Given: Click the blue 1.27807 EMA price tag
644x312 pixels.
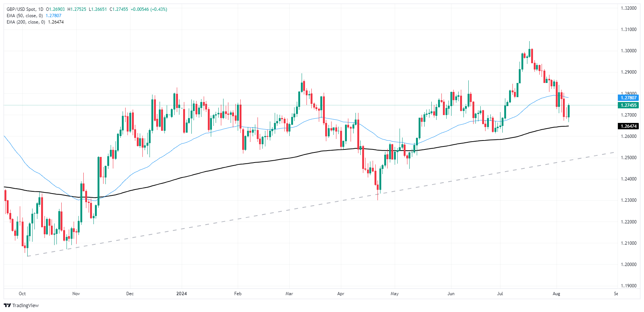Looking at the screenshot, I should point(628,98).
